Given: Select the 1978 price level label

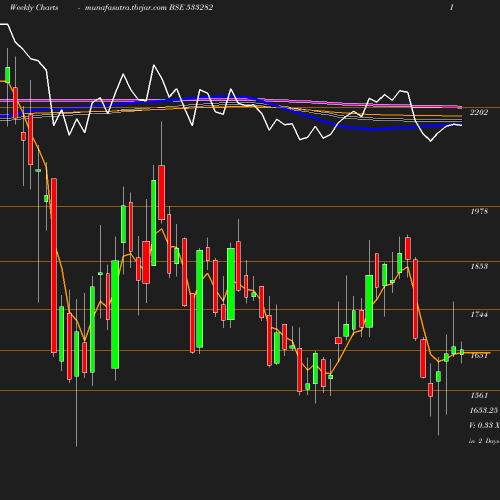Looking at the screenshot, I should coord(479,211).
